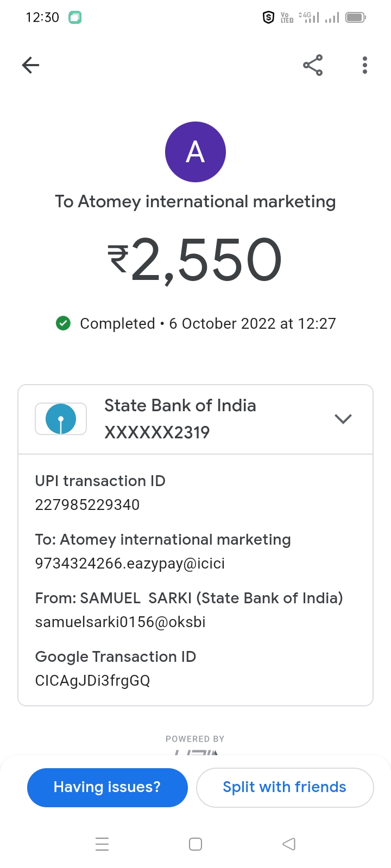Tap the Having issues? button
This screenshot has height=868, width=391.
[108, 787]
